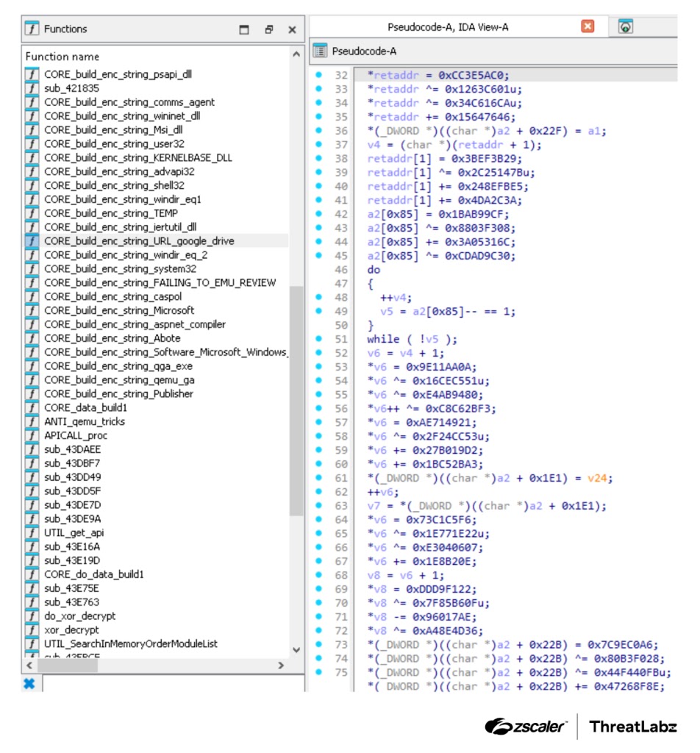Click function icon beside ANTI_qemu_tricks
This screenshot has width=700, height=753.
pyautogui.click(x=32, y=421)
